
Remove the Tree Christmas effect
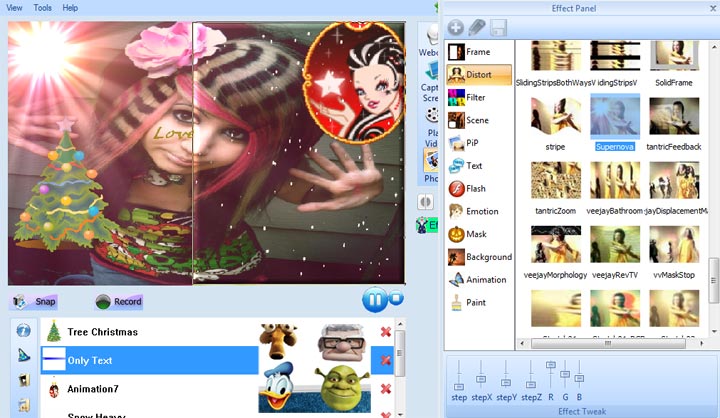click(x=386, y=332)
